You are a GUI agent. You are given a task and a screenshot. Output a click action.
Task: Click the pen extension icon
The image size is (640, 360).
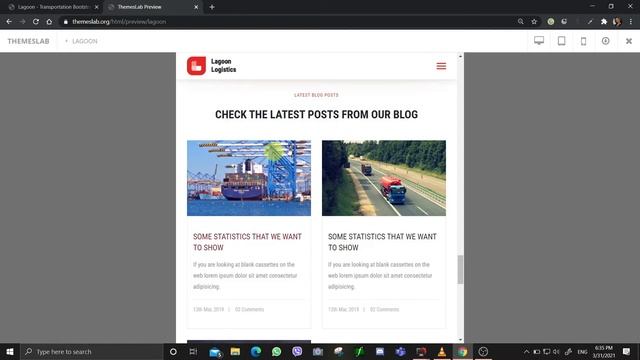[590, 22]
